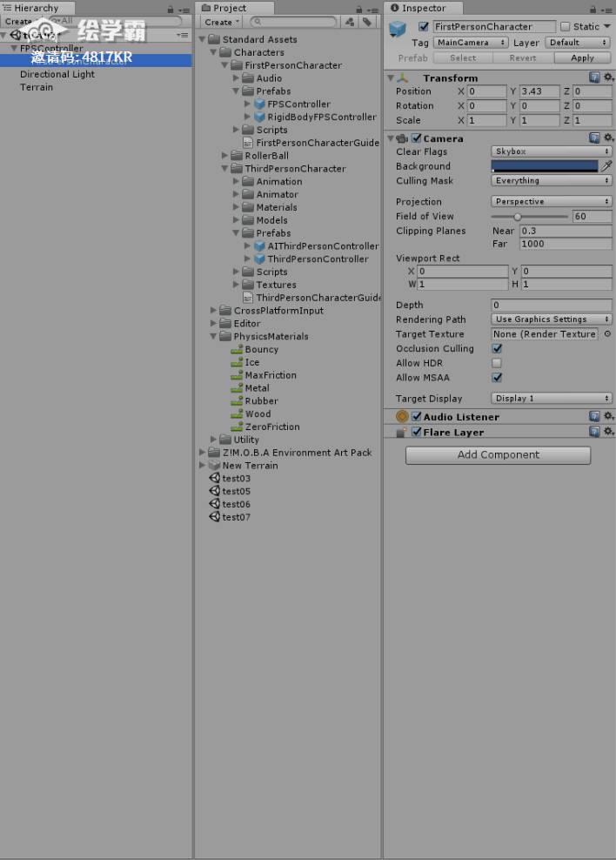Disable Audio Listener component checkbox
Screen dimensions: 616x860
[x=417, y=416]
